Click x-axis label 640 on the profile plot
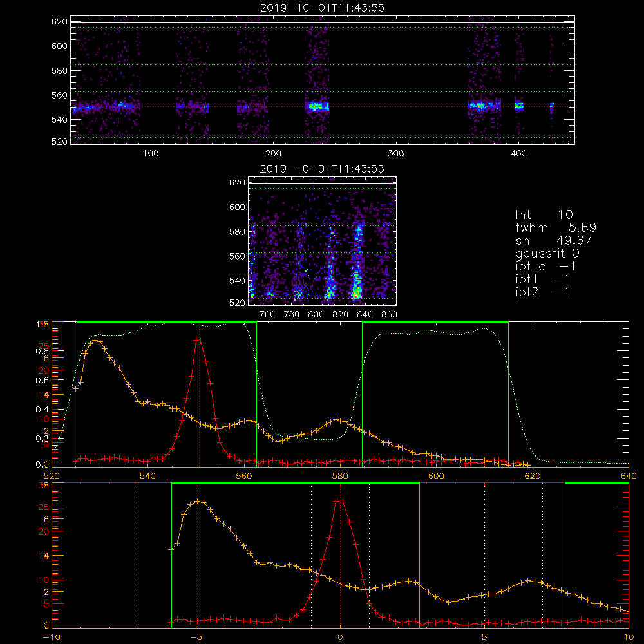 [x=629, y=477]
